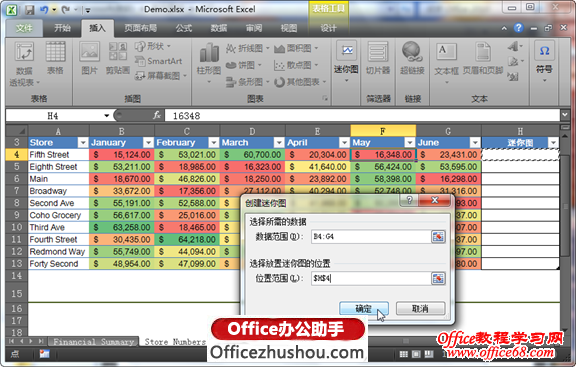Minimize the ribbon with the caret icon
Image resolution: width=576 pixels, height=367 pixels.
pos(504,28)
